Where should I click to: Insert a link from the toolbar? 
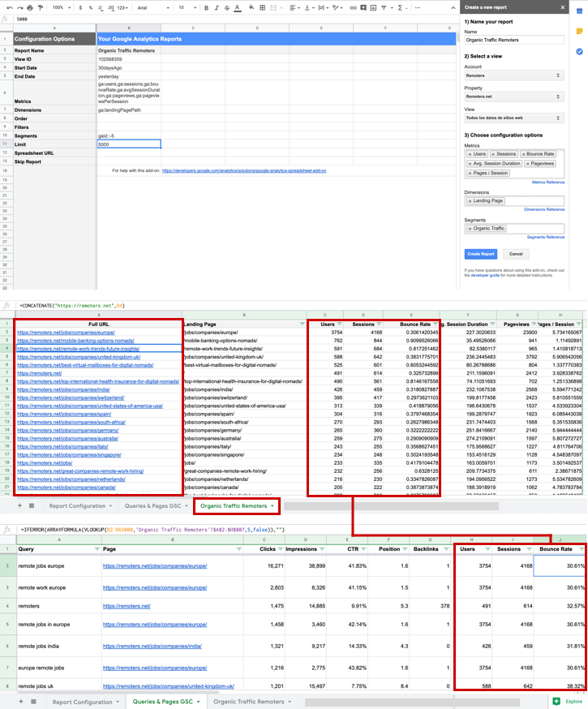[x=353, y=7]
